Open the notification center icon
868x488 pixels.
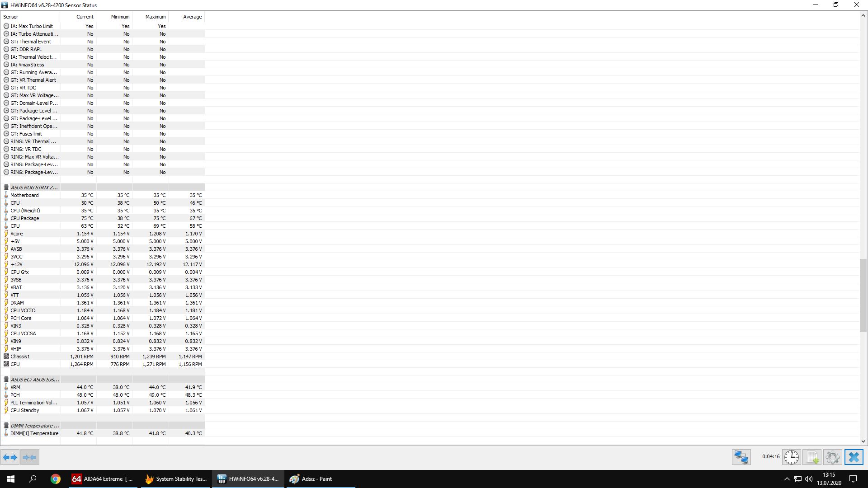pyautogui.click(x=853, y=479)
